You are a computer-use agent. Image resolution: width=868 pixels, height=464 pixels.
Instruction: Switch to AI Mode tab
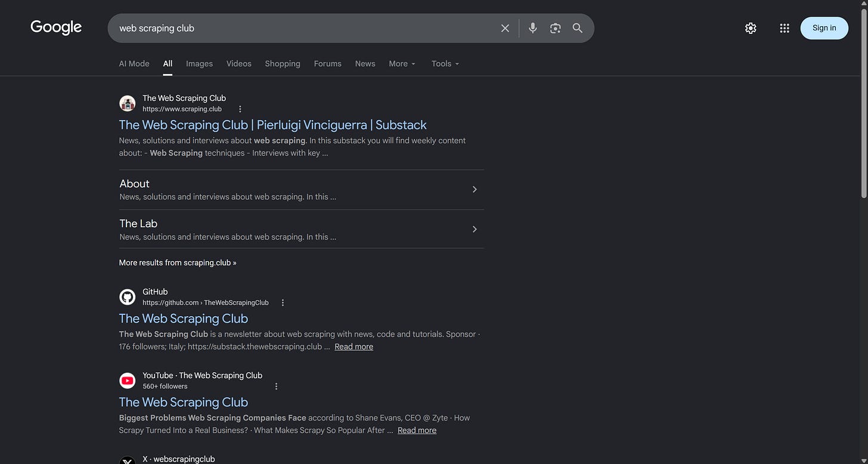134,64
